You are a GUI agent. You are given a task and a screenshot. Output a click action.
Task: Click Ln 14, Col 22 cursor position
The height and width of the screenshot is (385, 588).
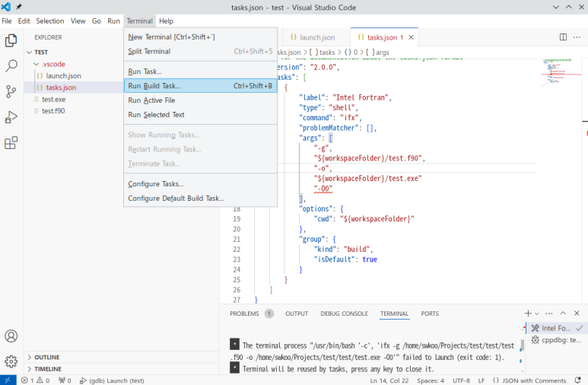[x=389, y=380]
